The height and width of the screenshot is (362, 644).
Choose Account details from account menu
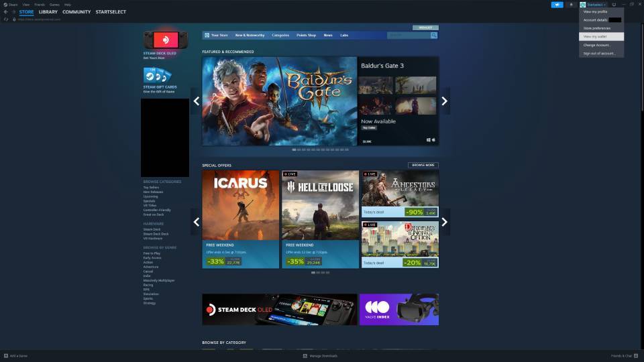[x=601, y=19]
